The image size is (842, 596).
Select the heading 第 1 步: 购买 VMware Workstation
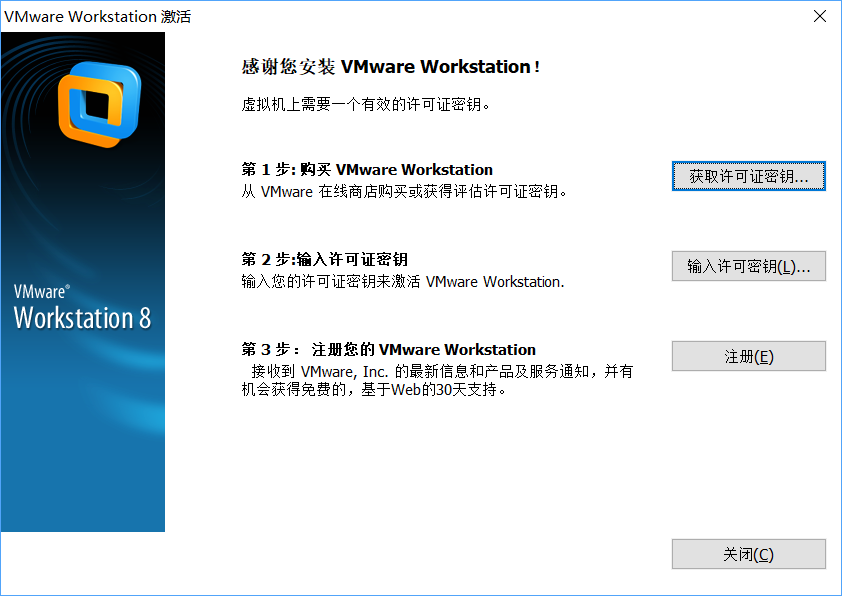tap(367, 170)
